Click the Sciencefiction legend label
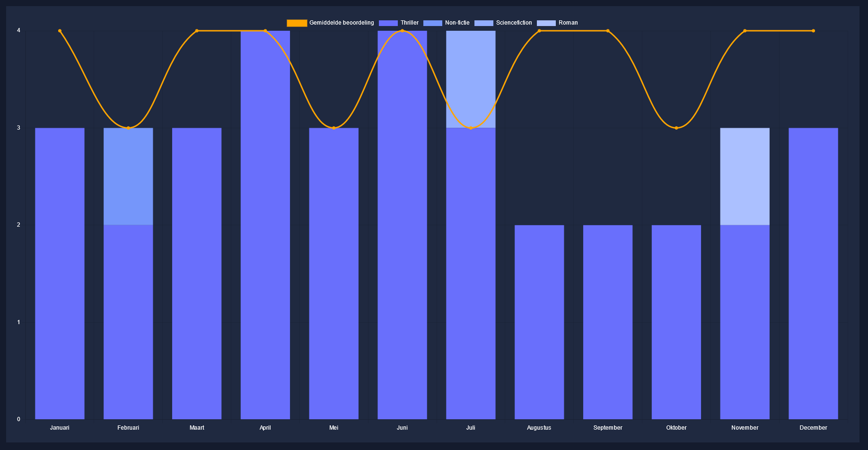Image resolution: width=868 pixels, height=450 pixels. (514, 23)
